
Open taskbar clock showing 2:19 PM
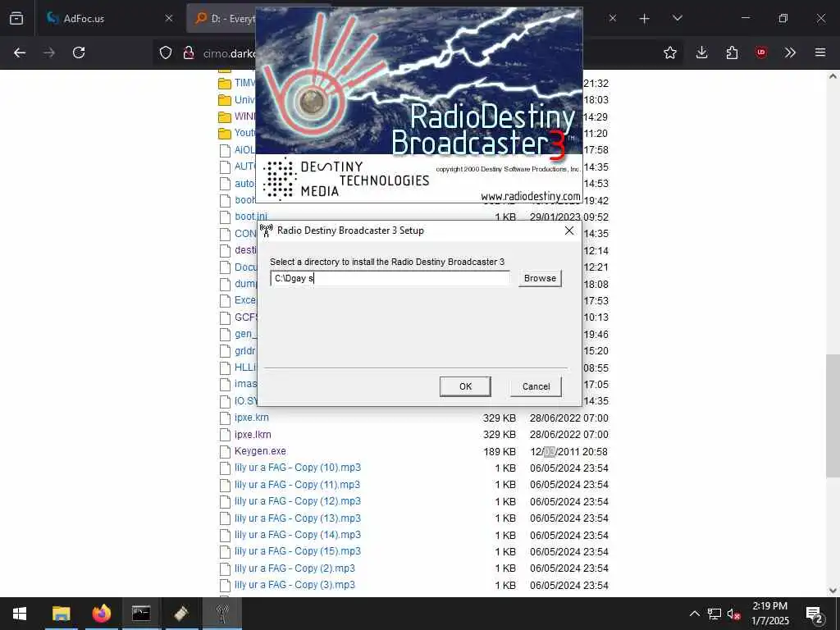[769, 614]
